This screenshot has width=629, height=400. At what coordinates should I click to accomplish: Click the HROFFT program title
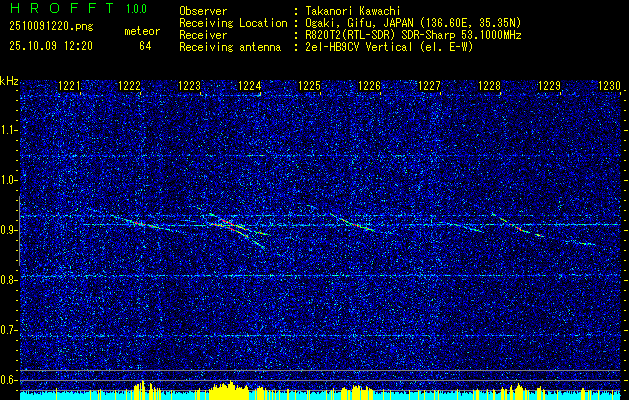63,8
